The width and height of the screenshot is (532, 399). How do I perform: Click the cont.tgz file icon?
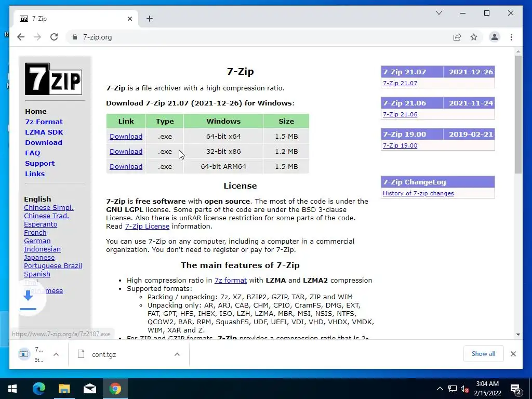(81, 354)
